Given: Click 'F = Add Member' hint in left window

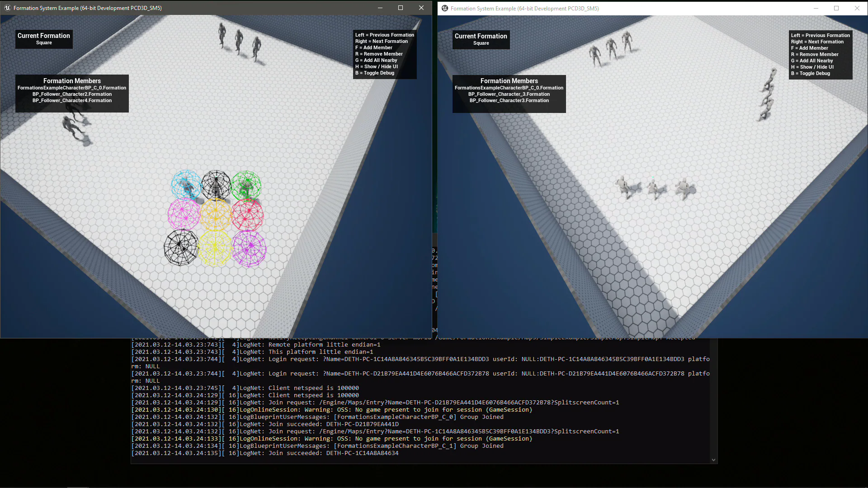Looking at the screenshot, I should click(374, 48).
